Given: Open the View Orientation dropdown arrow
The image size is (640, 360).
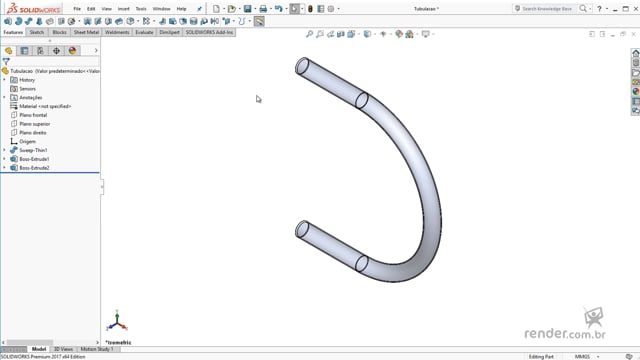Looking at the screenshot, I should [358, 34].
